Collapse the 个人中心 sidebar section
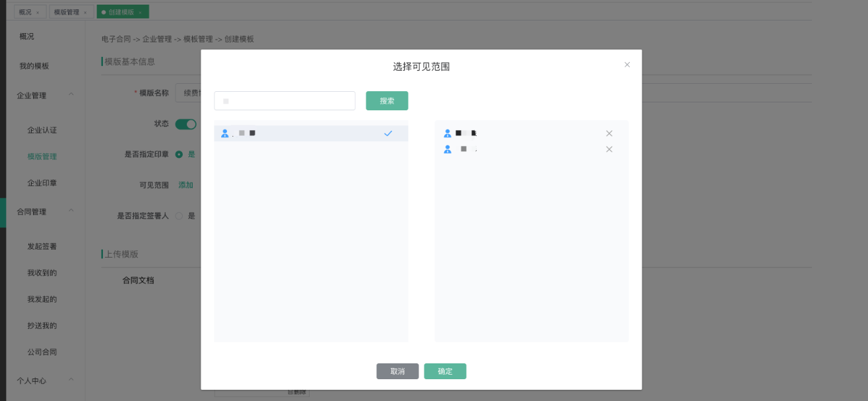The height and width of the screenshot is (401, 868). 71,380
